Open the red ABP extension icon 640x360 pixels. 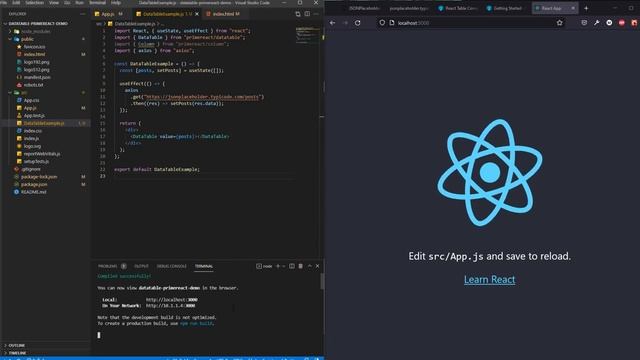click(622, 23)
